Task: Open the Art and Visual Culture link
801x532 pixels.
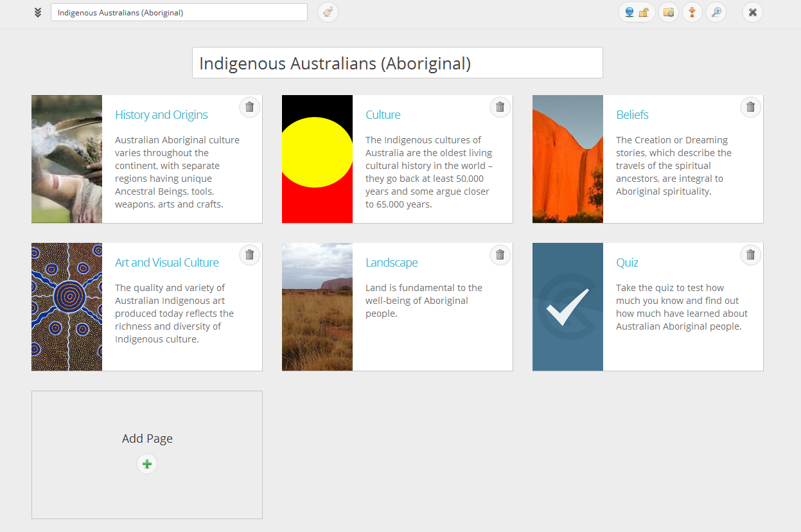Action: coord(167,263)
